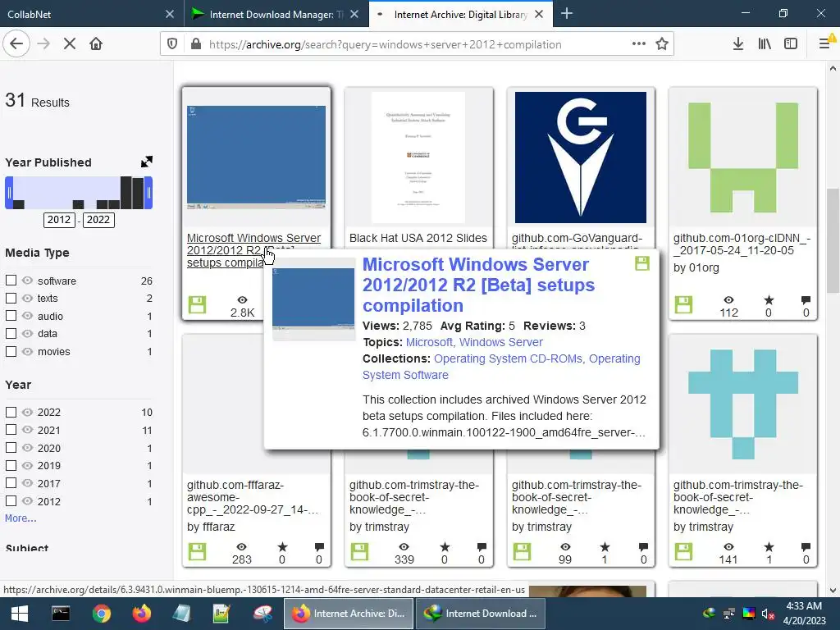Launch Google Chrome from taskbar
The height and width of the screenshot is (630, 840).
pyautogui.click(x=101, y=614)
